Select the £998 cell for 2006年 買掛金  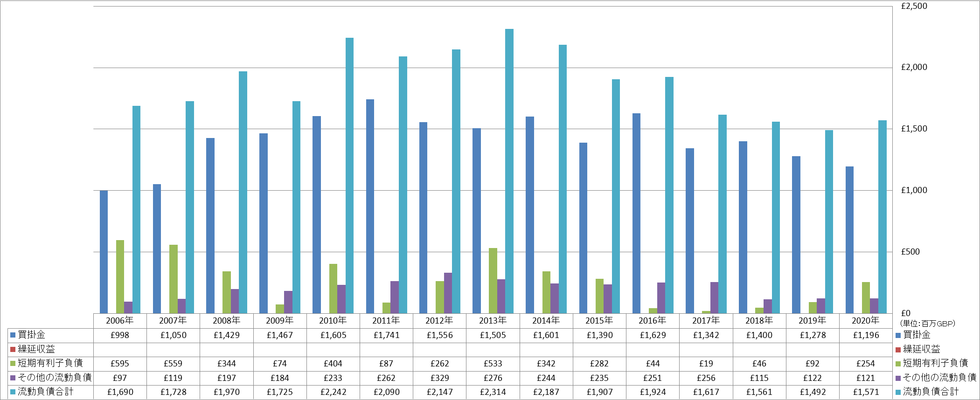[120, 335]
